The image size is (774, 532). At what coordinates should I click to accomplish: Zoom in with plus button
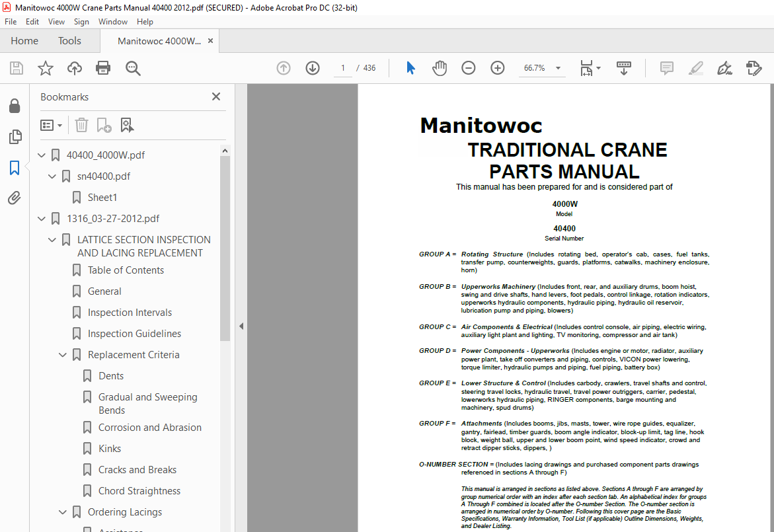point(498,68)
